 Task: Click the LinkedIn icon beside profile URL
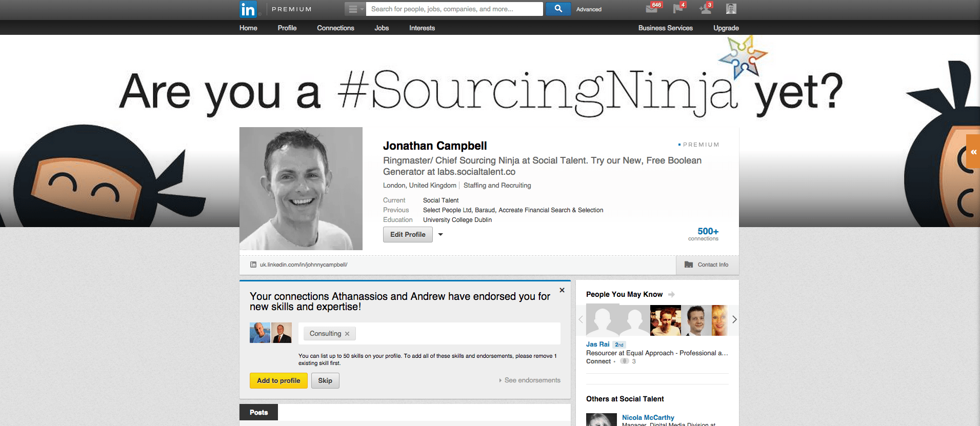pyautogui.click(x=253, y=265)
